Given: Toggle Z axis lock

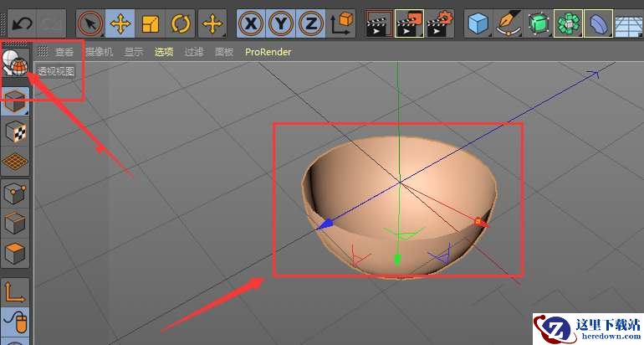Looking at the screenshot, I should pos(311,24).
